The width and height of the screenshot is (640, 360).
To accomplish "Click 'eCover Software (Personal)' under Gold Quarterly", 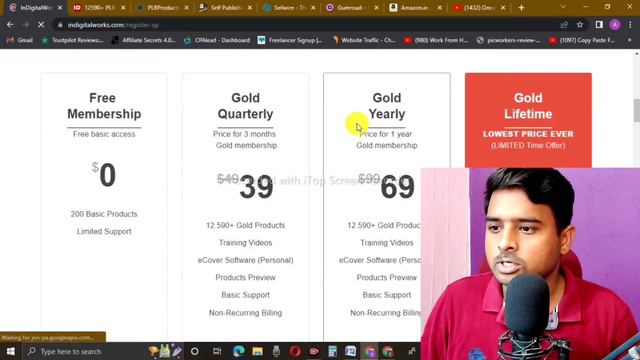I will pyautogui.click(x=245, y=260).
